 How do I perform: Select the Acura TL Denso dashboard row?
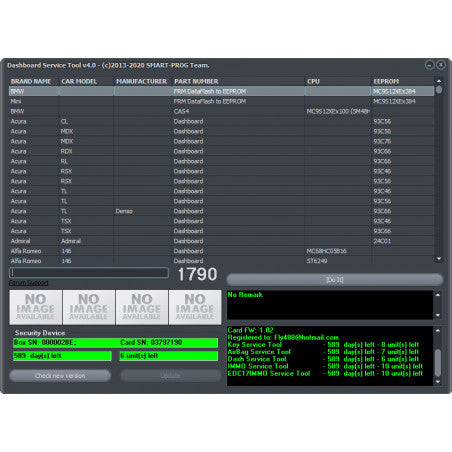221,211
